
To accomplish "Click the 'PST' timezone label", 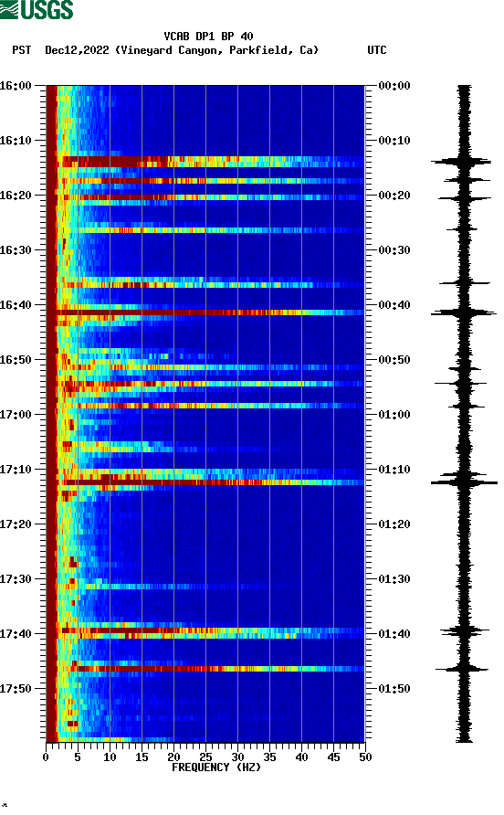I will point(22,50).
